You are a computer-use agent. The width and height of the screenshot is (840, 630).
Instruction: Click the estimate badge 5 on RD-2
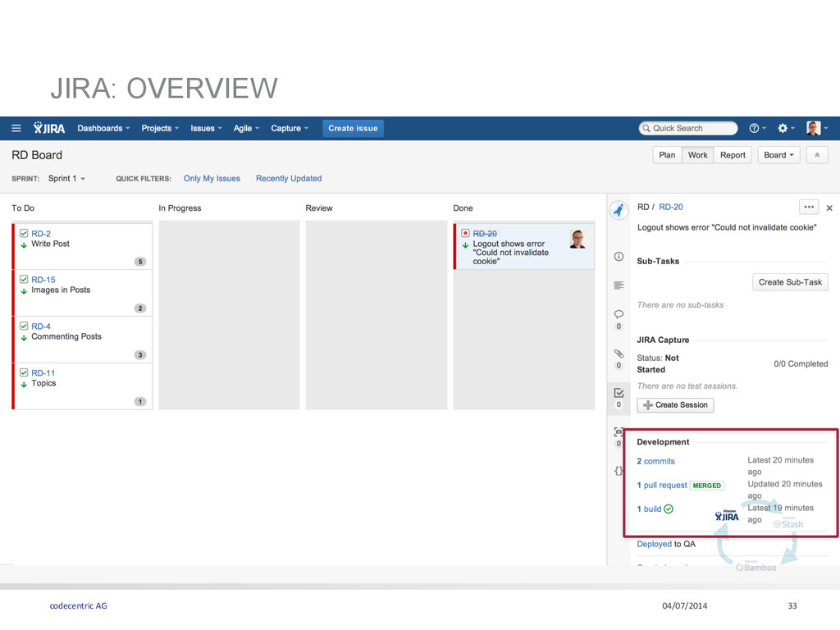(140, 262)
